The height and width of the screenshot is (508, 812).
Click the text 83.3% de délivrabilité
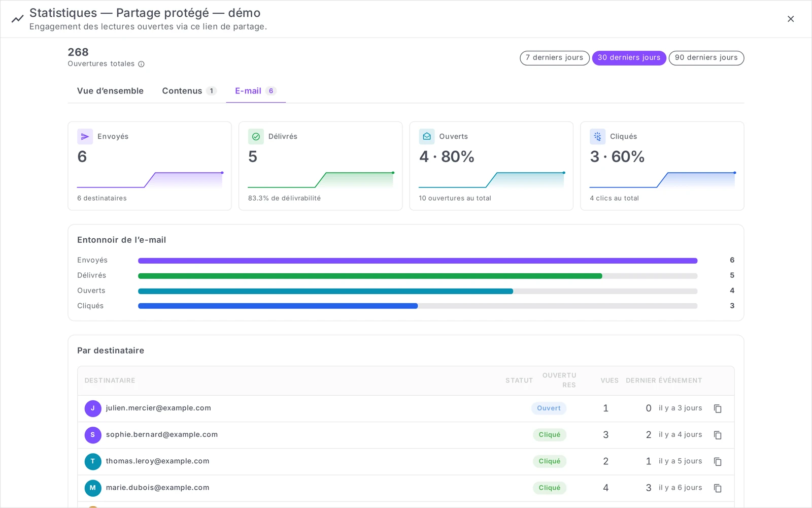(x=284, y=198)
